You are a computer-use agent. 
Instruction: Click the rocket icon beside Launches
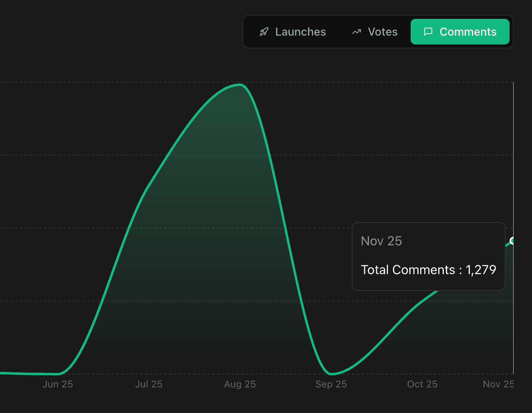264,32
